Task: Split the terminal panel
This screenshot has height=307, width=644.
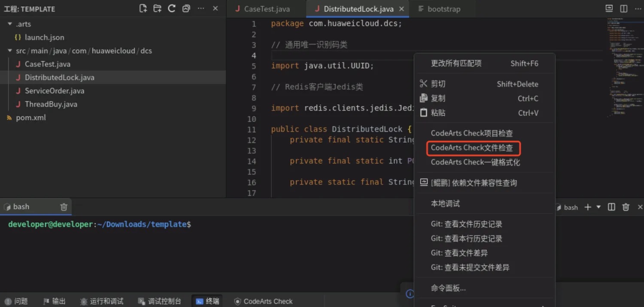Action: pos(612,207)
